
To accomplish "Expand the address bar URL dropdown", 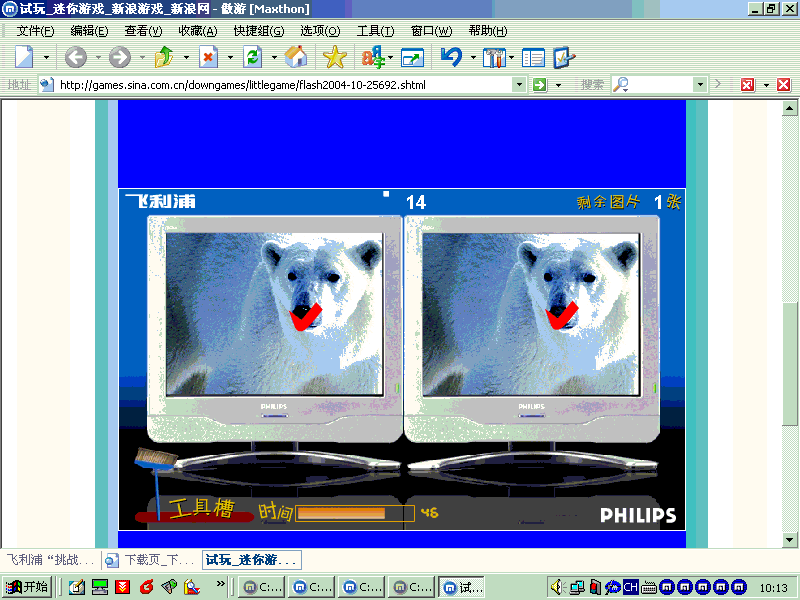I will (519, 85).
